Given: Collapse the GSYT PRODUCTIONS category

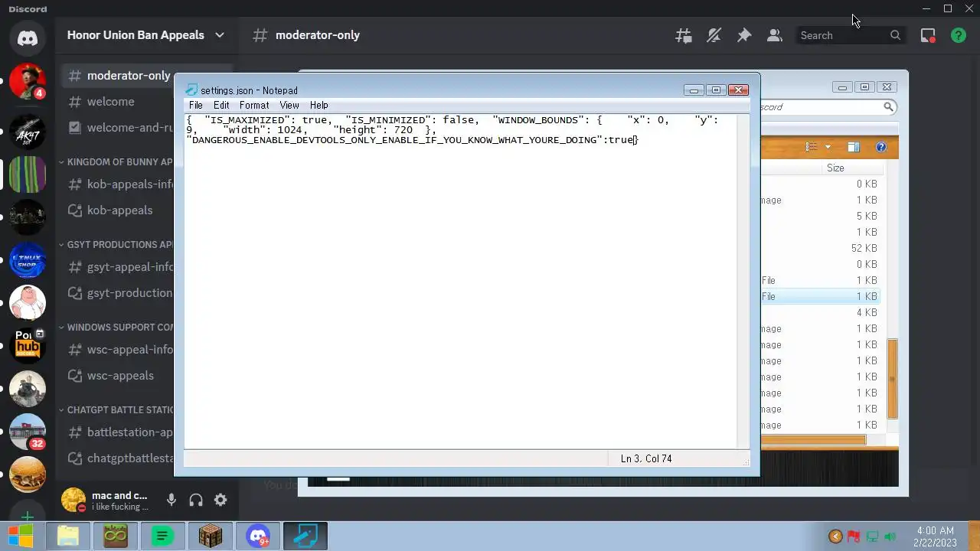Looking at the screenshot, I should (x=116, y=245).
